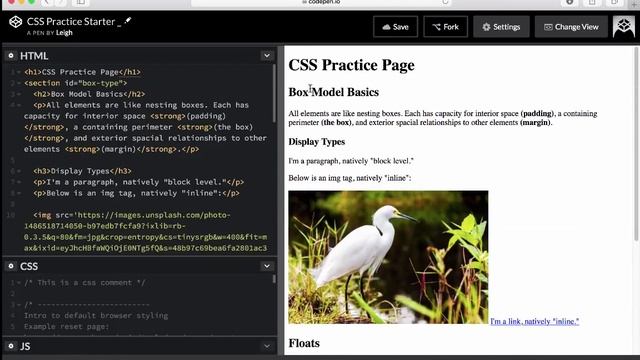Click the CodePen logo icon
The height and width of the screenshot is (360, 640).
coord(16,22)
